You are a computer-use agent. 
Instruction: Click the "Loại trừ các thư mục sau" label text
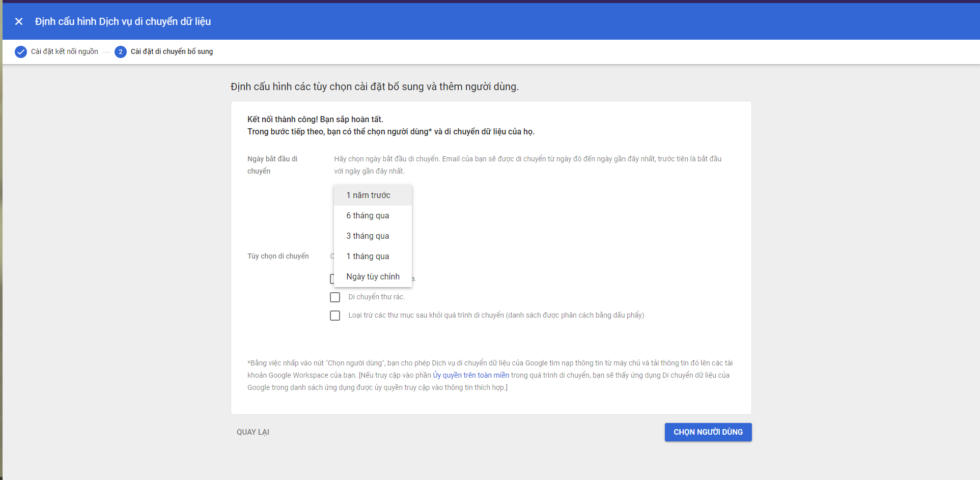click(496, 315)
